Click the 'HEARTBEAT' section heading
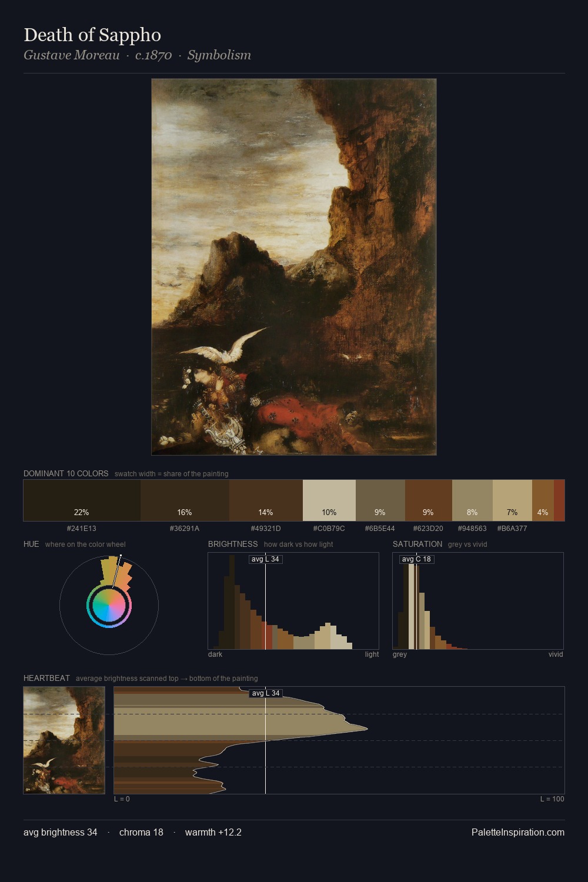 tap(46, 678)
